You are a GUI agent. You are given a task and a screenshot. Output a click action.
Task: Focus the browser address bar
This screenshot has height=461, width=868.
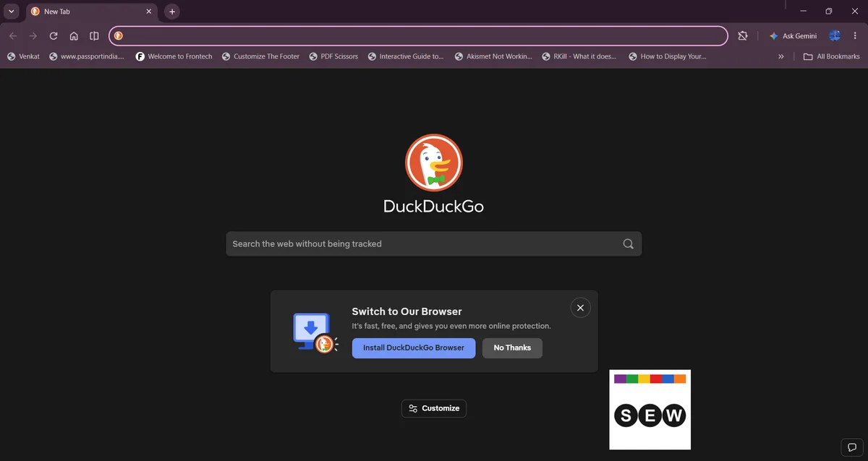418,36
